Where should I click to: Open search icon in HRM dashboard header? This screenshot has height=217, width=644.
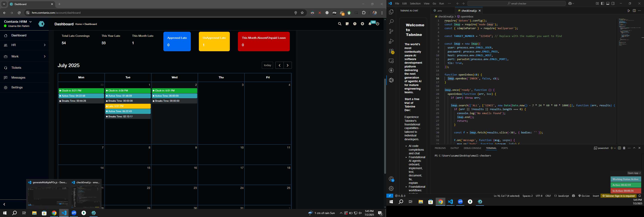click(339, 24)
